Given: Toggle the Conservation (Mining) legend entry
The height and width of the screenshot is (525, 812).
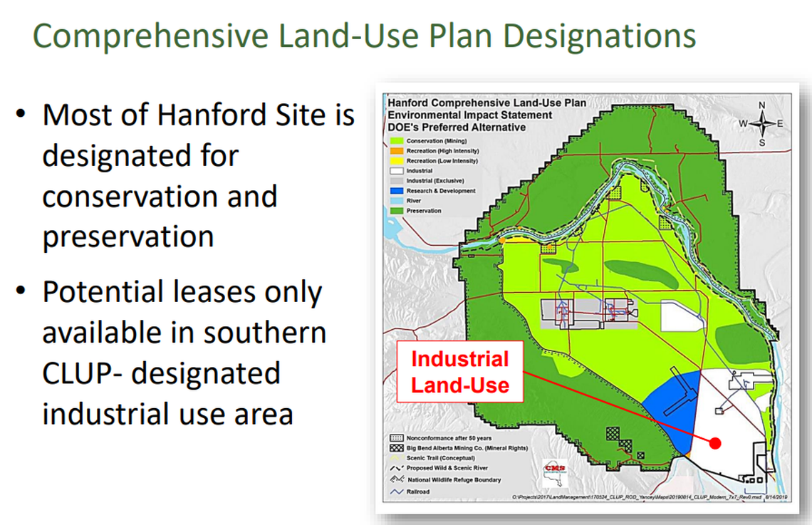Looking at the screenshot, I should pos(397,141).
